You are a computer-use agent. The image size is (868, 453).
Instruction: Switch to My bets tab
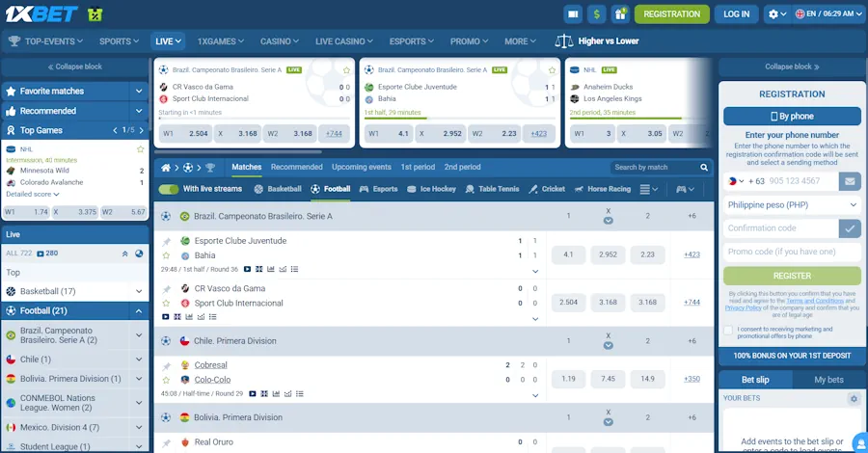pos(828,380)
